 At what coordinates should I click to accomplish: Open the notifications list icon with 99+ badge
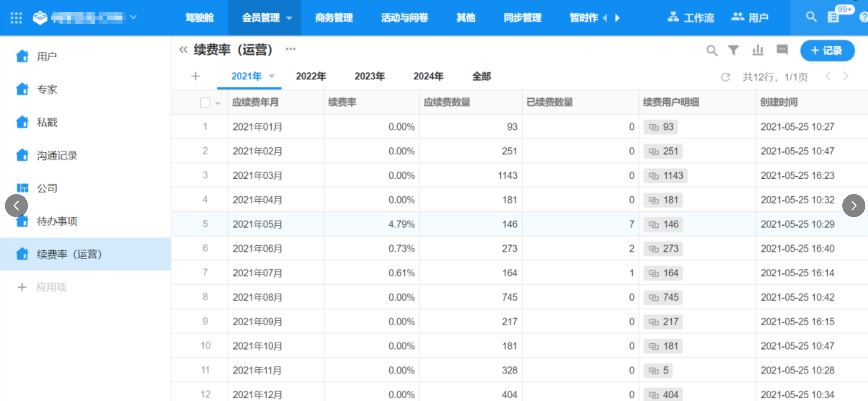(x=833, y=17)
